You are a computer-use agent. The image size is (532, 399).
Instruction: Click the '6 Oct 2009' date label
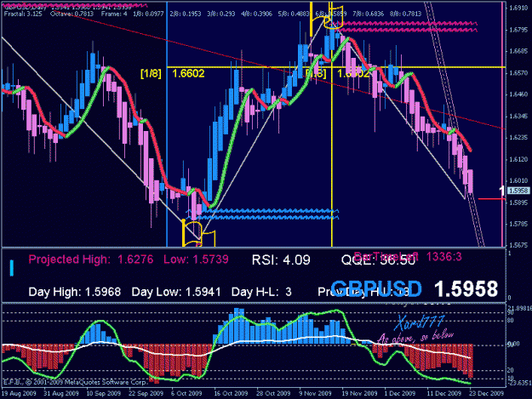point(186,393)
